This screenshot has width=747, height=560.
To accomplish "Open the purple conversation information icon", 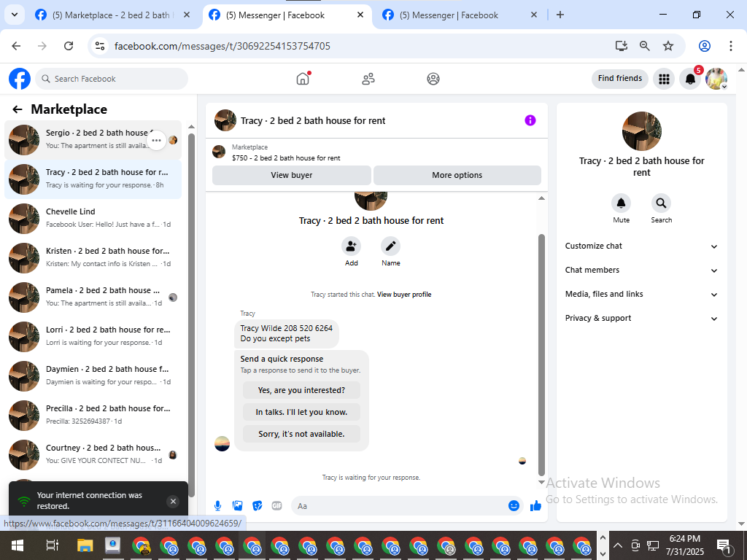I will [x=530, y=120].
